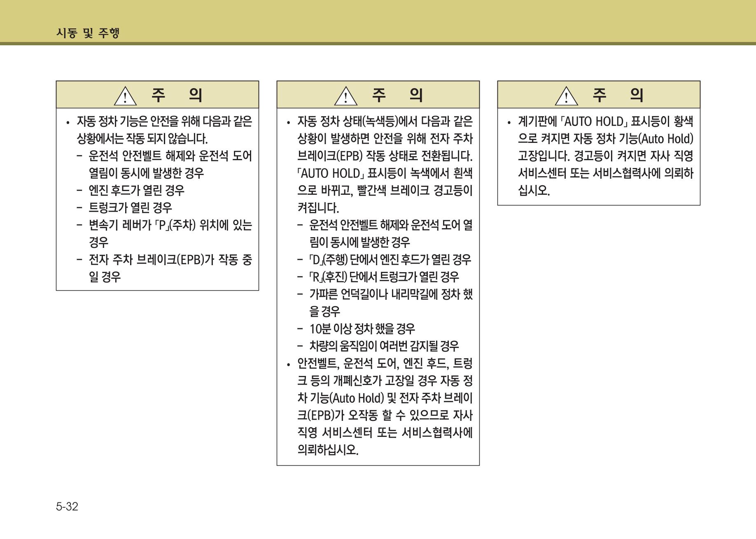756x539 pixels.
Task: Click the final line '의뢰하십시오.' in the middle box
Action: (x=328, y=450)
